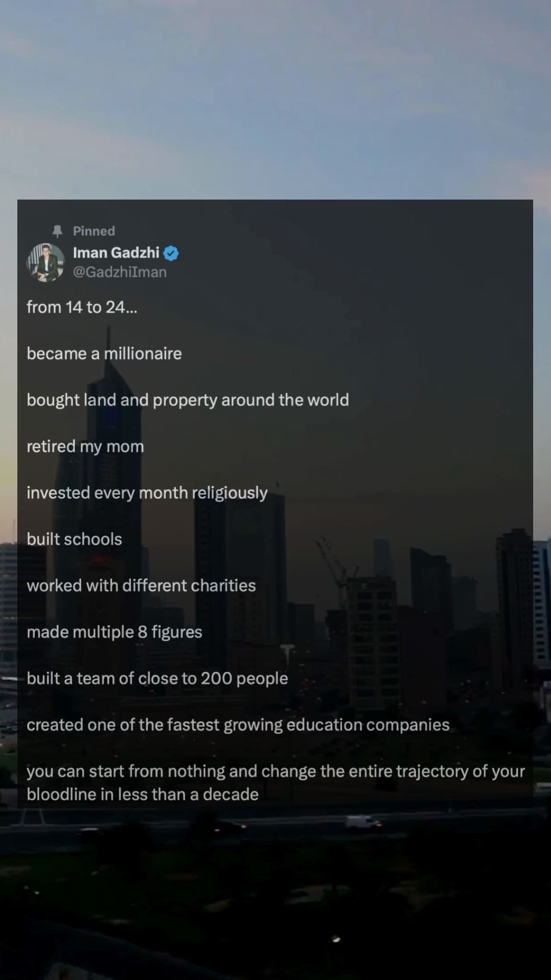Screen dimensions: 551x980
Task: Click the "made multiple 8 figures" line
Action: [114, 632]
